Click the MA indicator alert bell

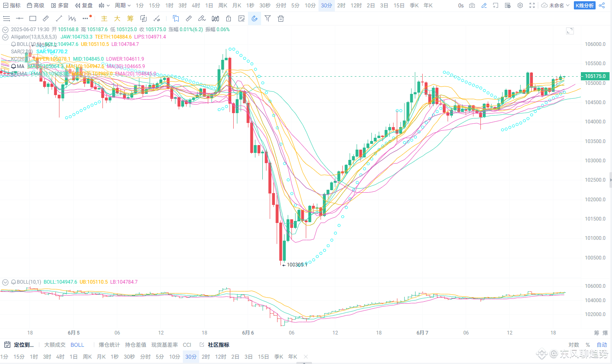click(x=14, y=66)
